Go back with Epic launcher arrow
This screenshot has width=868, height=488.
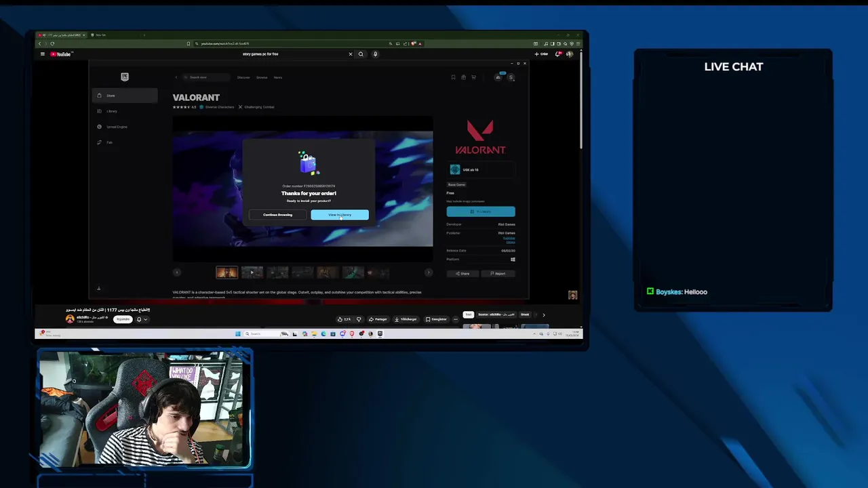[176, 77]
